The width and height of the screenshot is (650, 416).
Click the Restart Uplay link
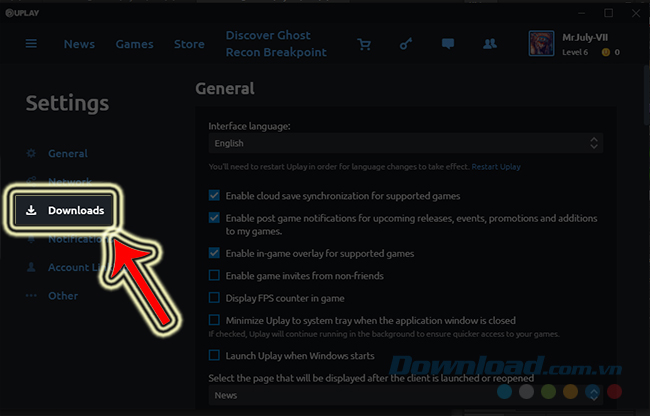(496, 167)
